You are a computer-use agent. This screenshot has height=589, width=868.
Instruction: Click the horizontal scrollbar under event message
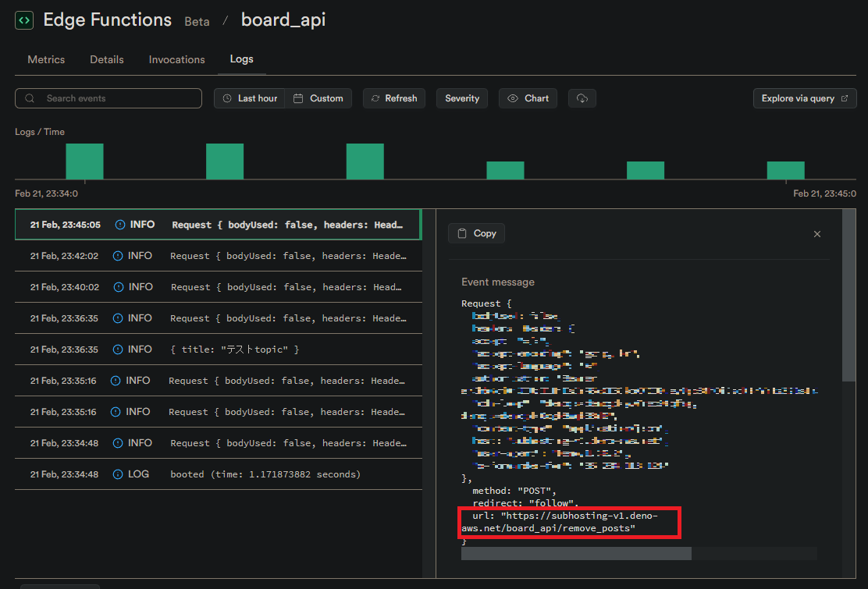coord(576,554)
